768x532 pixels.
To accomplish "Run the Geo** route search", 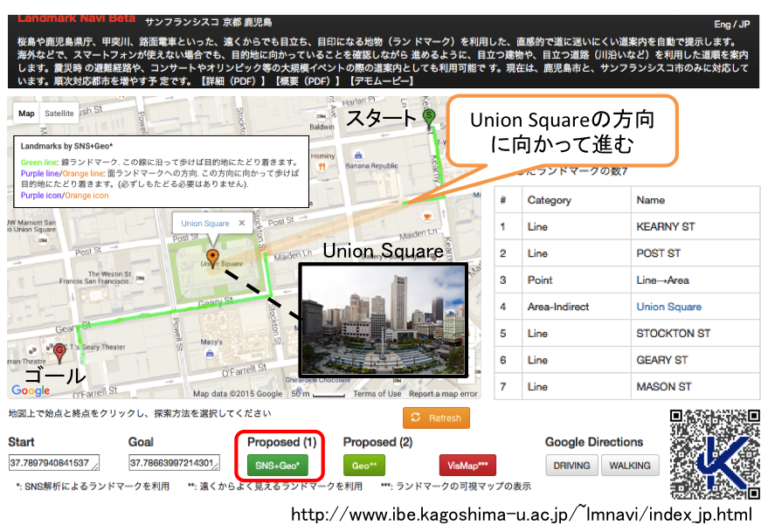I will click(x=364, y=466).
